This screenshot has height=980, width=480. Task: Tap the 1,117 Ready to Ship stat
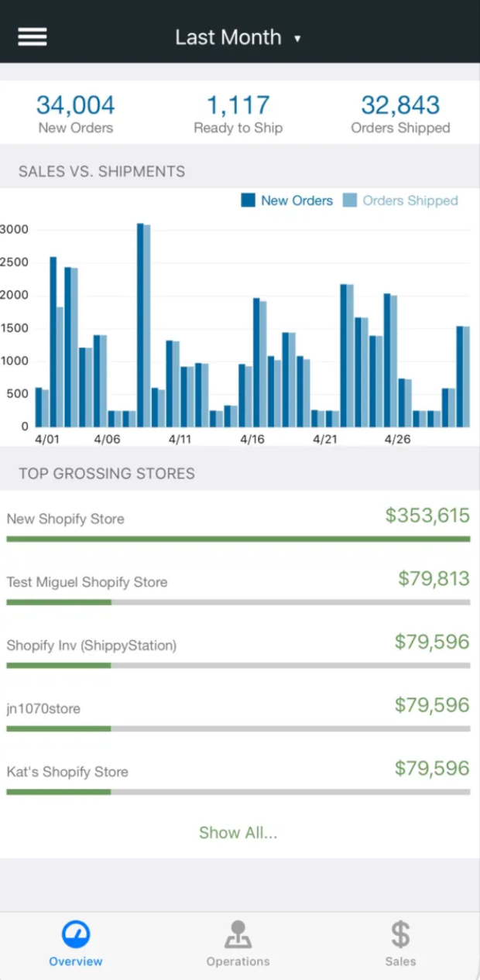coord(238,112)
